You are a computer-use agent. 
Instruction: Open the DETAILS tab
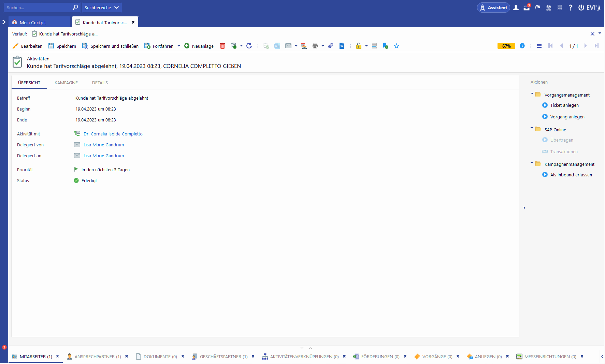tap(100, 83)
